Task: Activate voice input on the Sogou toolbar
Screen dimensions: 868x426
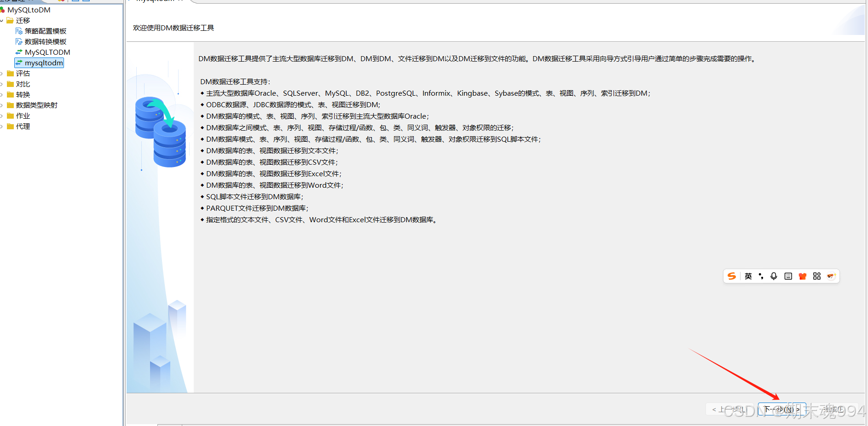Action: coord(774,276)
